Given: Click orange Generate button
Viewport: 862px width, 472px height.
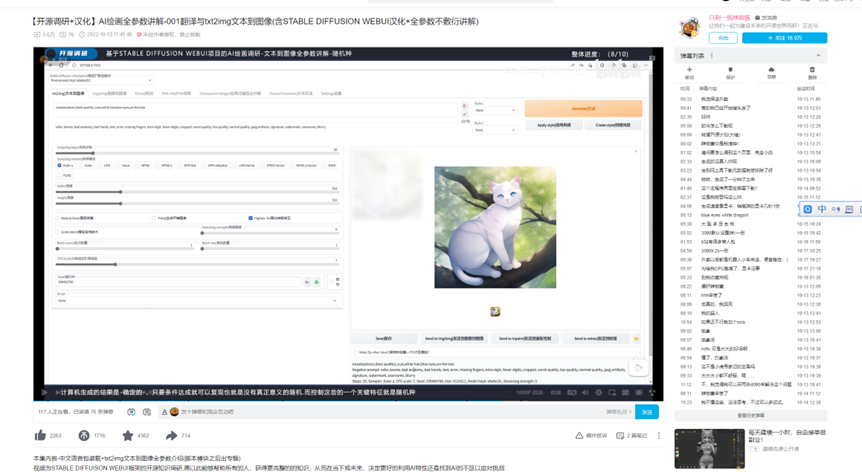Looking at the screenshot, I should pyautogui.click(x=583, y=108).
